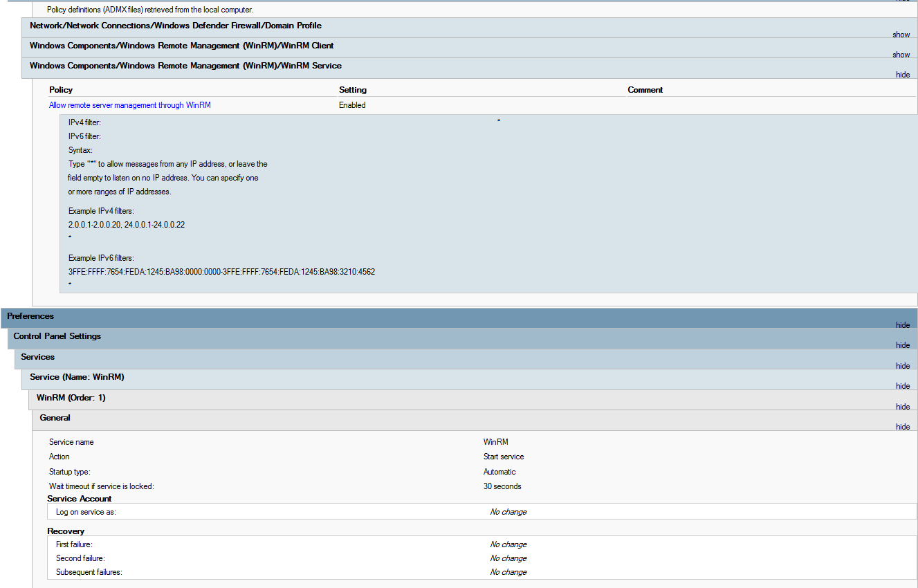The height and width of the screenshot is (588, 918).
Task: Click the Policy column header
Action: pyautogui.click(x=61, y=90)
